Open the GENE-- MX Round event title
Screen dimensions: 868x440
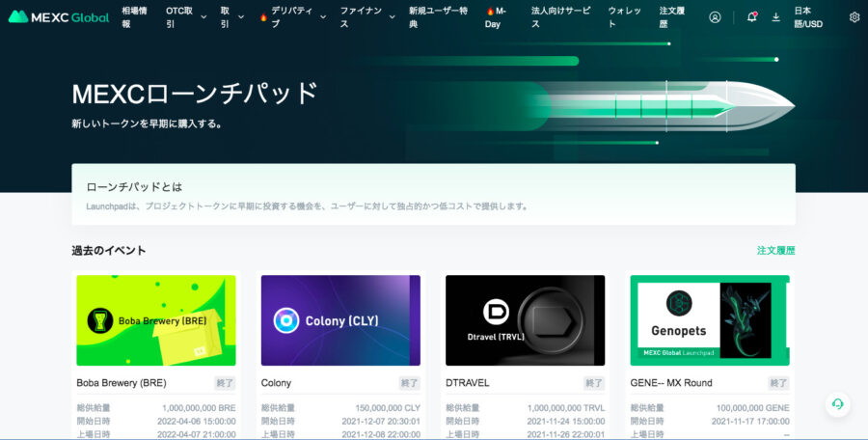pos(671,383)
